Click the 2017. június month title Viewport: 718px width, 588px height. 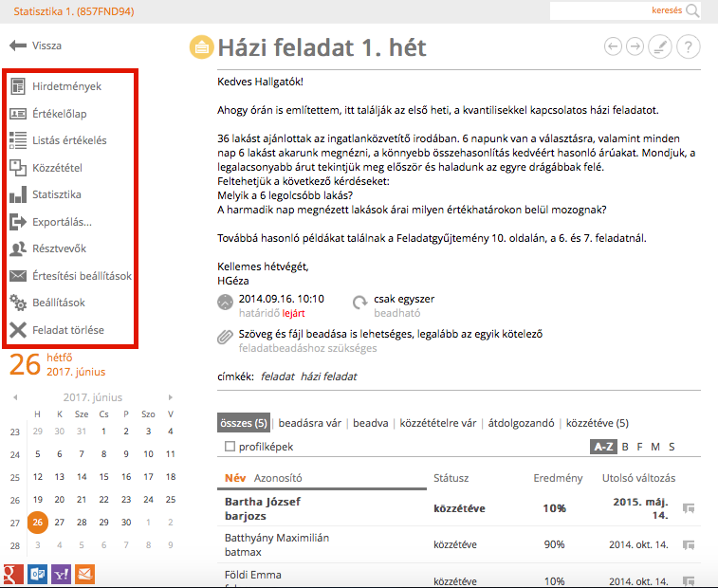coord(93,397)
